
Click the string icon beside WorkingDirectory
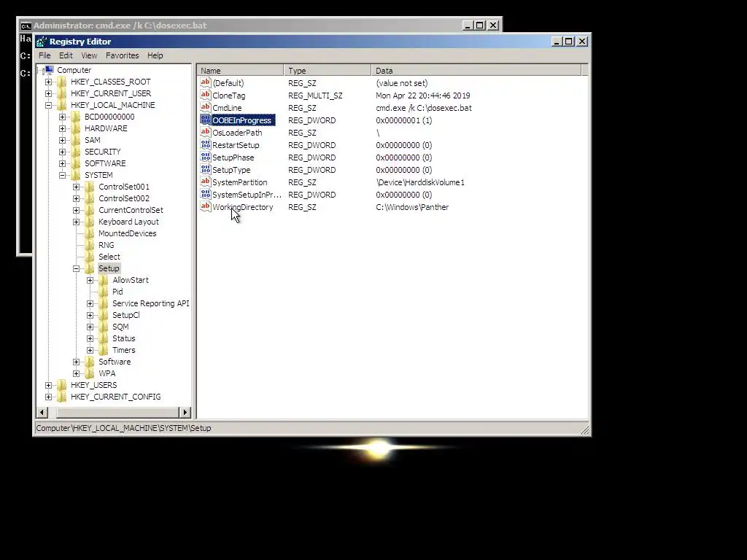point(205,206)
